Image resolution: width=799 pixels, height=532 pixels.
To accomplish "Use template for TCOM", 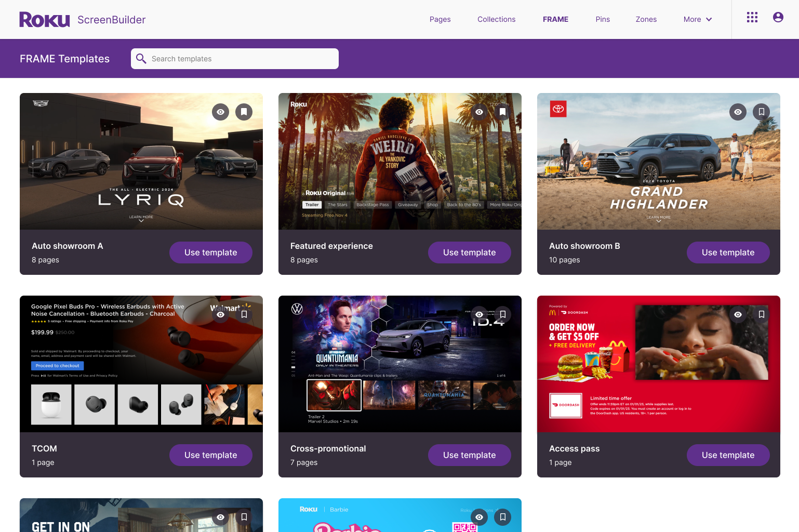I will pos(211,455).
